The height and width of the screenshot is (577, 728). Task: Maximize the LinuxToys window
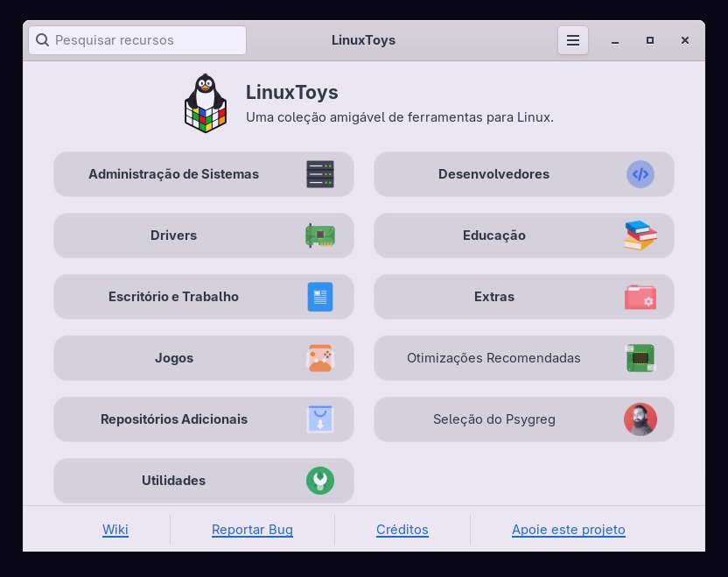650,40
